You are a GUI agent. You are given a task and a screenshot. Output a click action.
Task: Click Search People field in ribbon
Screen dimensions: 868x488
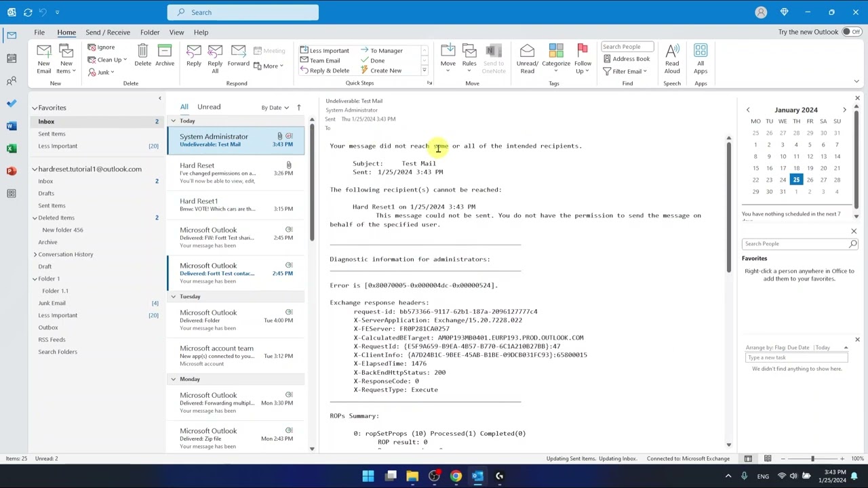627,47
